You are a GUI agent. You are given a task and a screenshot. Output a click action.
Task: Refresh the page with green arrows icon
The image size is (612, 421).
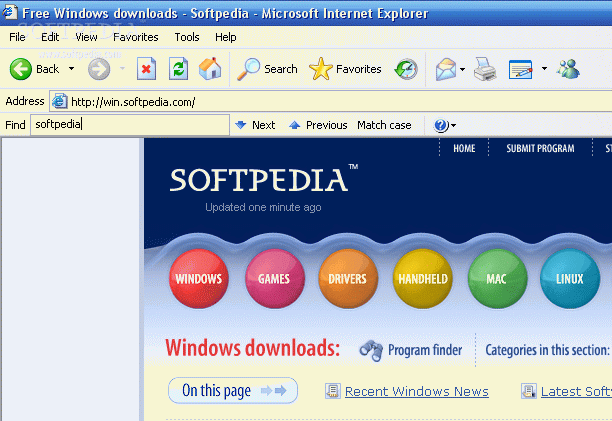[x=178, y=69]
